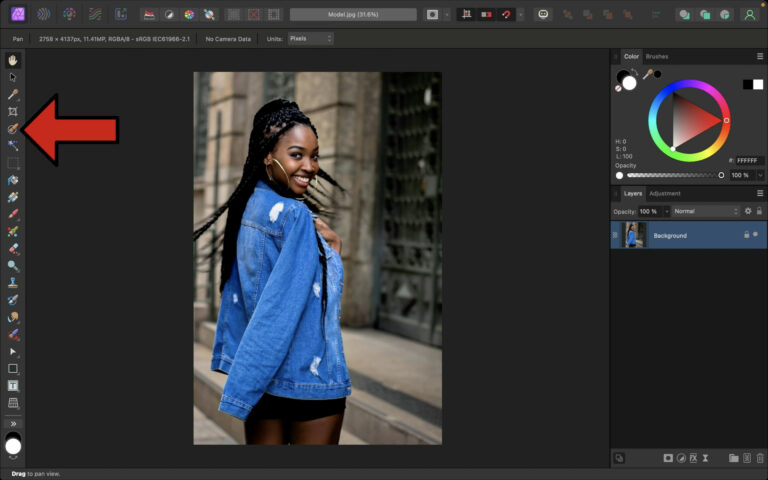Toggle Quick Mask mode
Screen dimensions: 768x480
click(x=432, y=15)
